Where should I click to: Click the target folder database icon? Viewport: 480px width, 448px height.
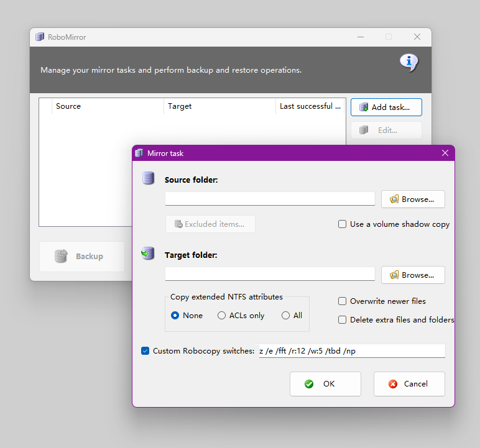(147, 254)
